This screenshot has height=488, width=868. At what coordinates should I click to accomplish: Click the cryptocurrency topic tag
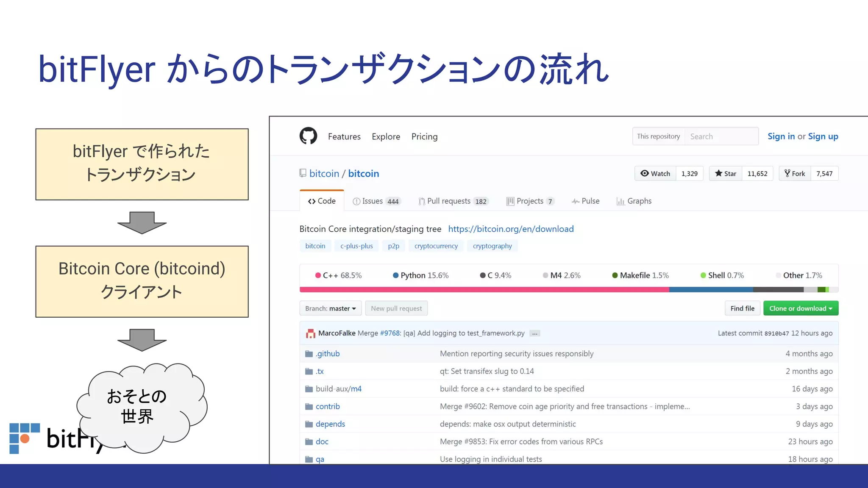click(x=436, y=246)
